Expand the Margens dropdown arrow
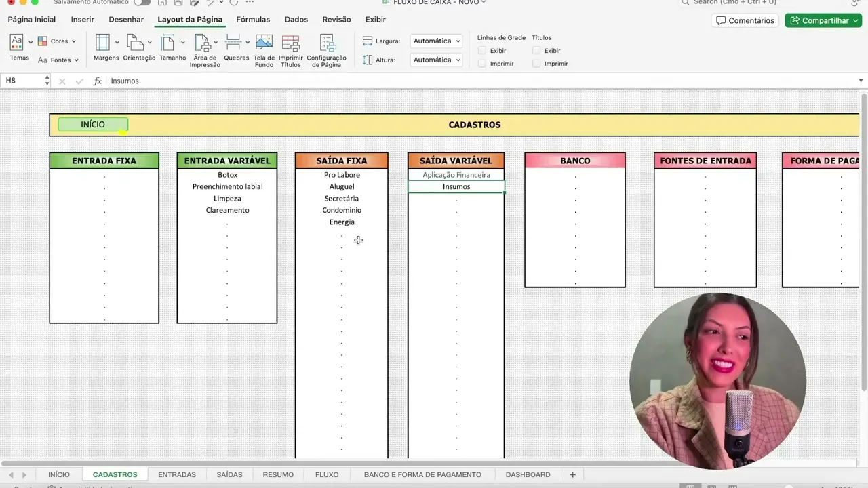This screenshot has height=488, width=868. pos(117,43)
